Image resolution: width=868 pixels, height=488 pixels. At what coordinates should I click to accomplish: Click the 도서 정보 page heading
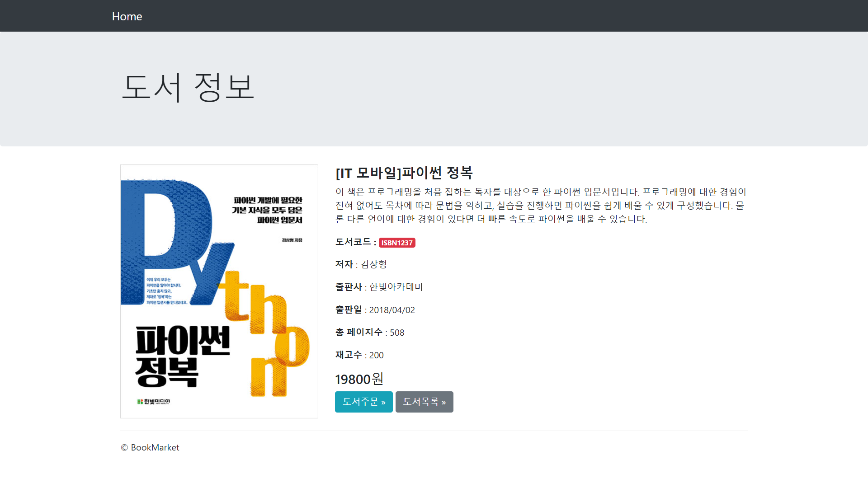188,87
